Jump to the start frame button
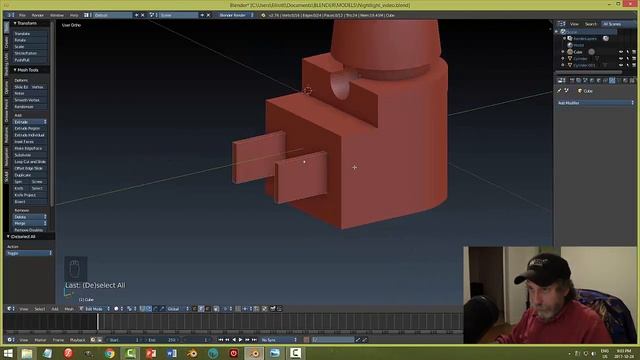 click(x=221, y=340)
